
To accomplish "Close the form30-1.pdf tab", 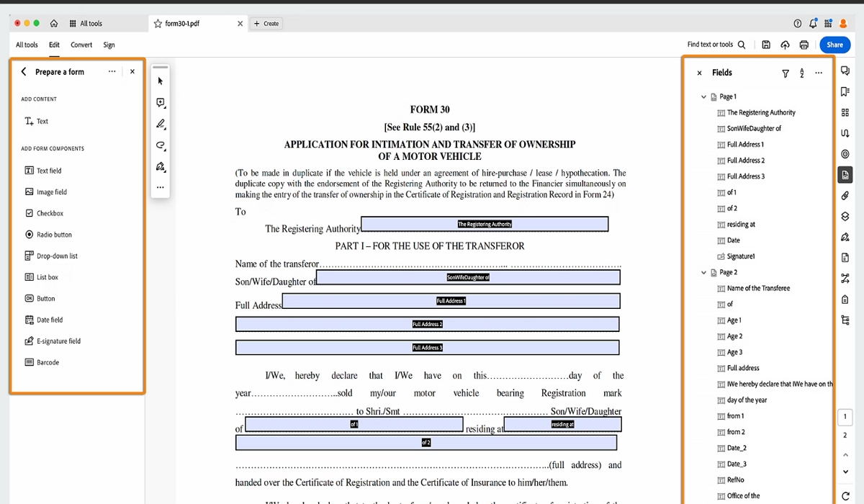I will click(x=240, y=24).
